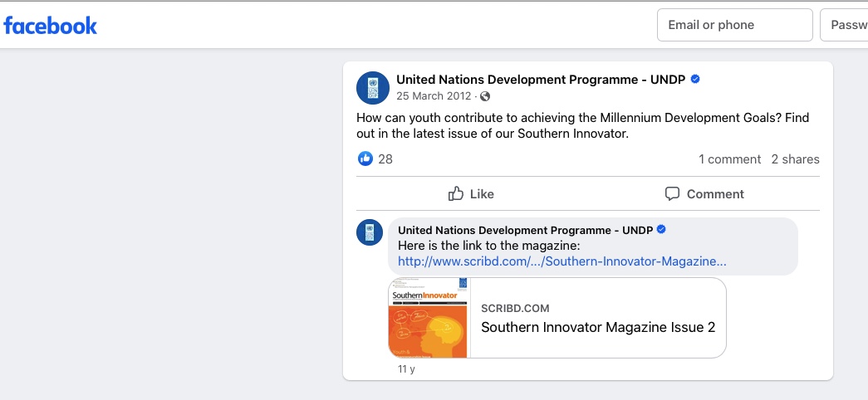Click the blue like reaction icon
Image resolution: width=868 pixels, height=400 pixels.
pos(365,159)
